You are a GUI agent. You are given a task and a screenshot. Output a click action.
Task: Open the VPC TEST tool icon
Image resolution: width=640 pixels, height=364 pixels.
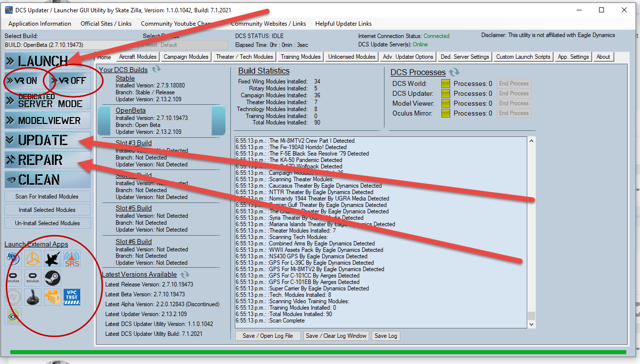click(x=72, y=297)
